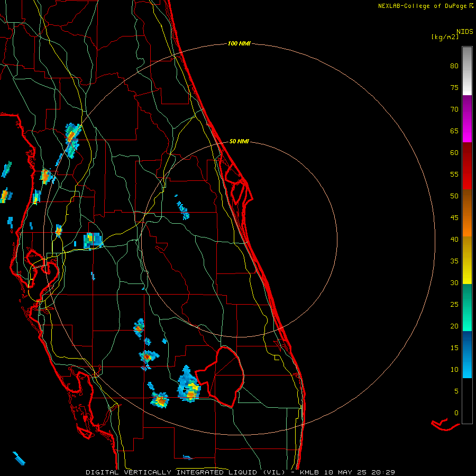Pick the blue segment of the color bar

click(467, 354)
